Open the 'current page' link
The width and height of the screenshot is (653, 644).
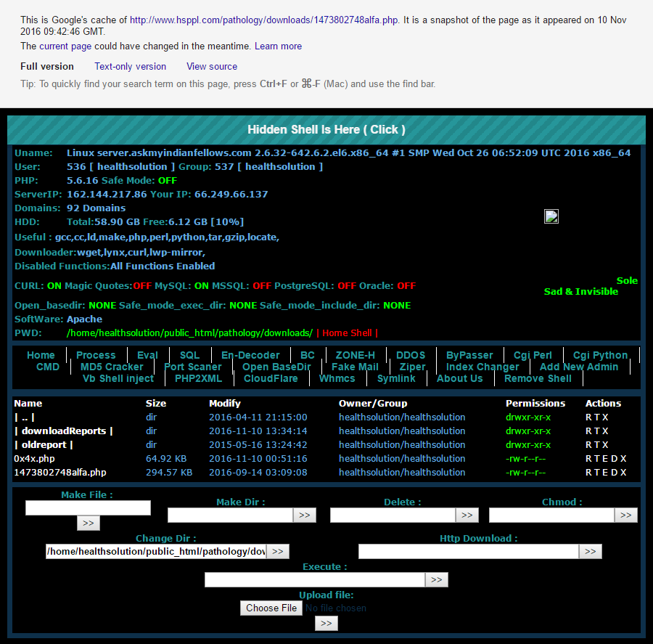tap(65, 46)
